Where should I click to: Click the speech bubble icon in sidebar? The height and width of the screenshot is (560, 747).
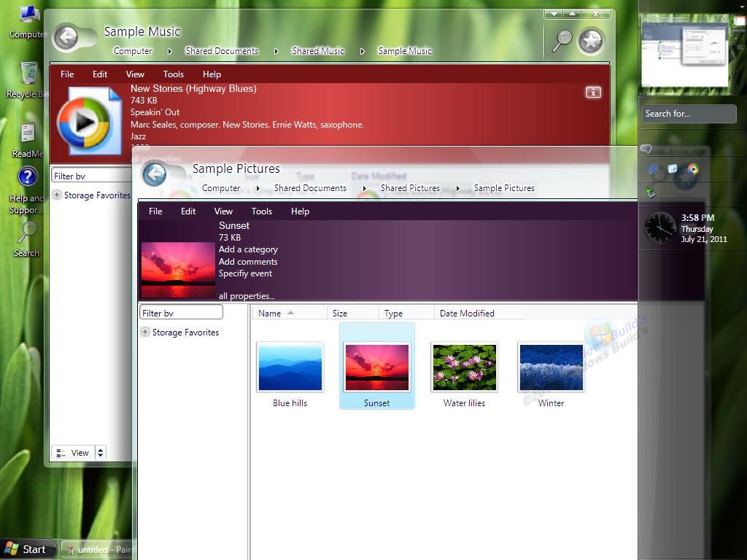pyautogui.click(x=646, y=149)
